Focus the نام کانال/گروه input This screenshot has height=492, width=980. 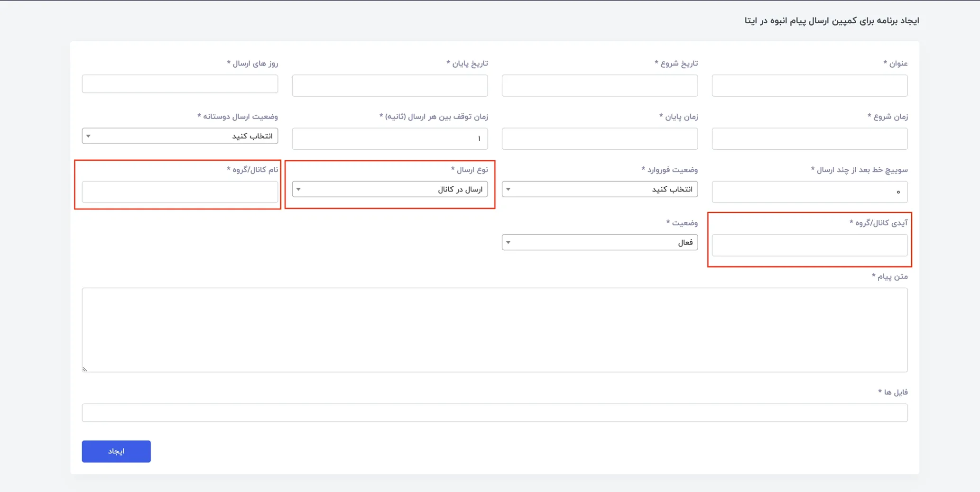[180, 191]
